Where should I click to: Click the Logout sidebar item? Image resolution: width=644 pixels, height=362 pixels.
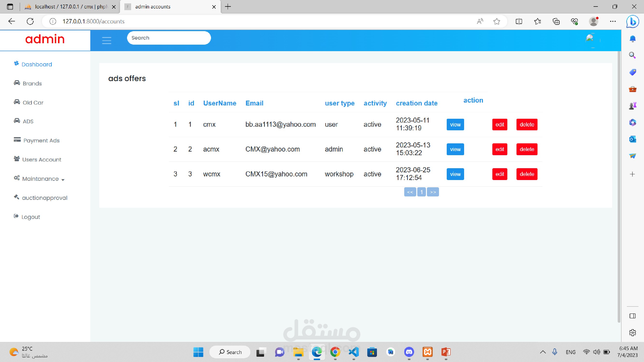point(30,217)
